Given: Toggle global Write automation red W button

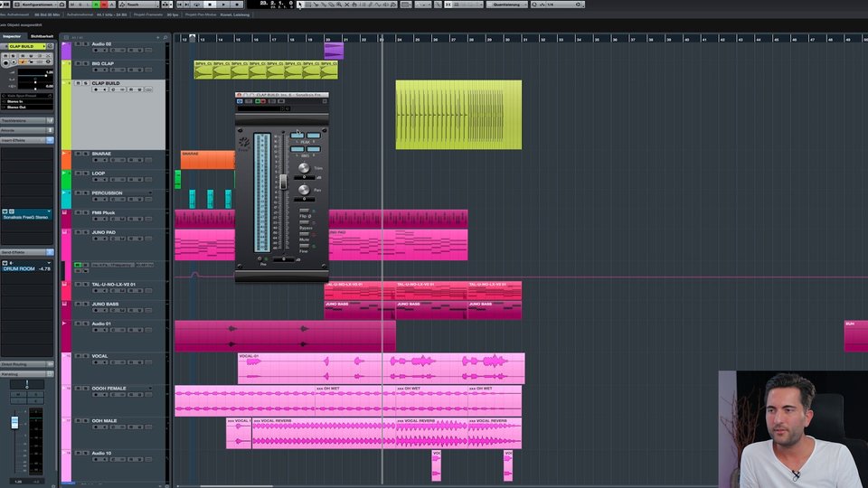Looking at the screenshot, I should [103, 5].
